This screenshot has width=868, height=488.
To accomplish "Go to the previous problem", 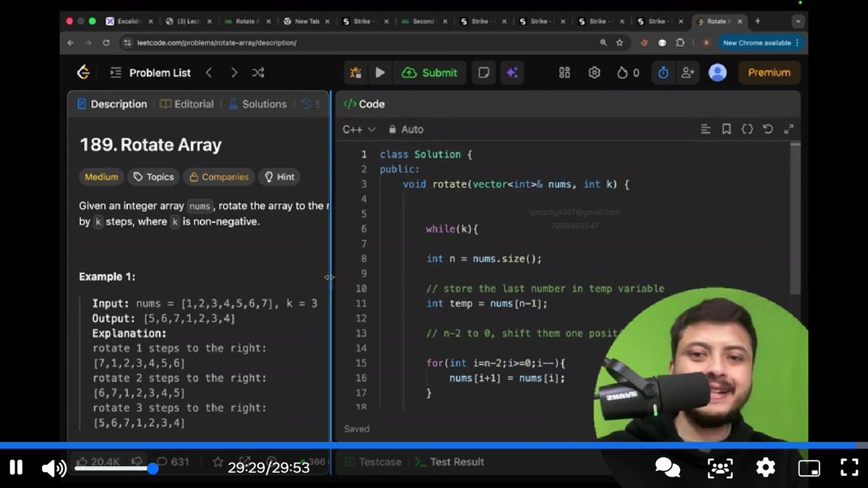I will (x=208, y=72).
